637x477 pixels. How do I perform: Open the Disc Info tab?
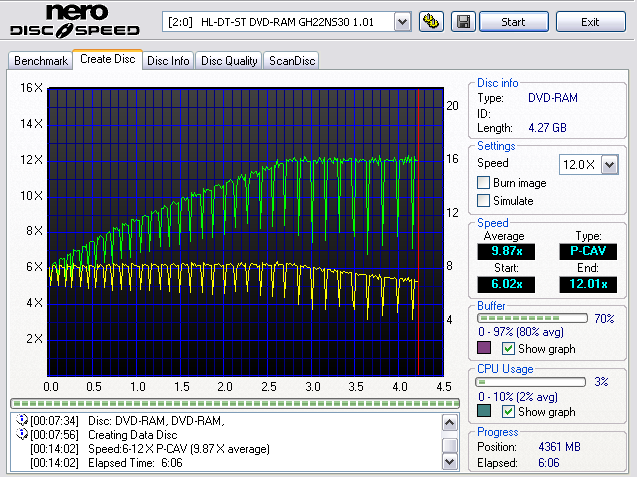click(x=168, y=61)
